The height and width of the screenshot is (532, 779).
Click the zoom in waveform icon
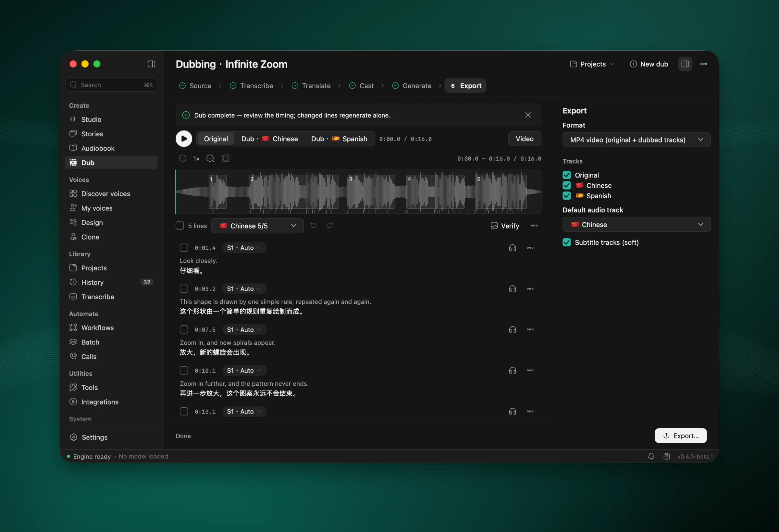click(x=210, y=158)
